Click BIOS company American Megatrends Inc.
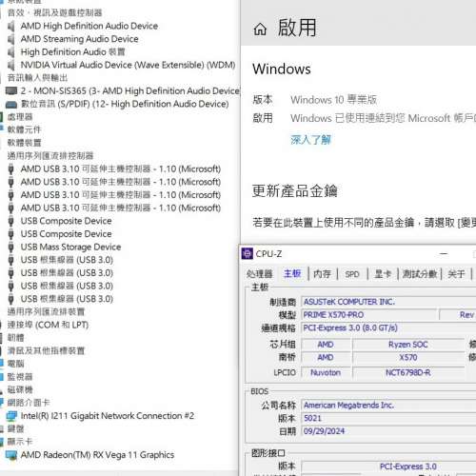 pos(388,406)
